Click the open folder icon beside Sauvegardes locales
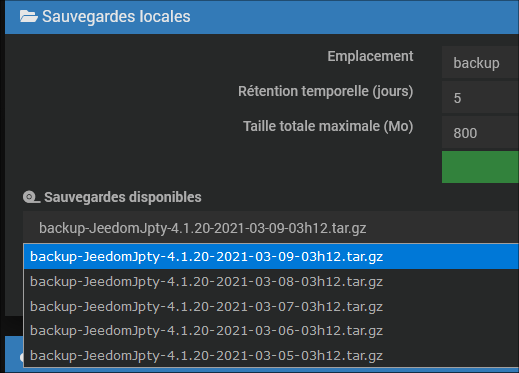Screen dimensions: 519x373 (29, 16)
